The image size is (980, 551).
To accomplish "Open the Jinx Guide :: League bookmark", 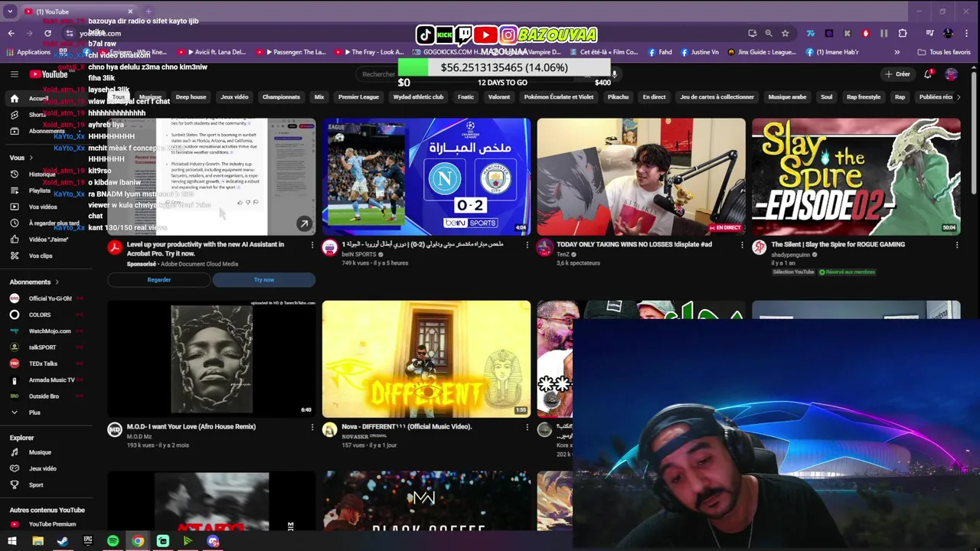I will (762, 52).
